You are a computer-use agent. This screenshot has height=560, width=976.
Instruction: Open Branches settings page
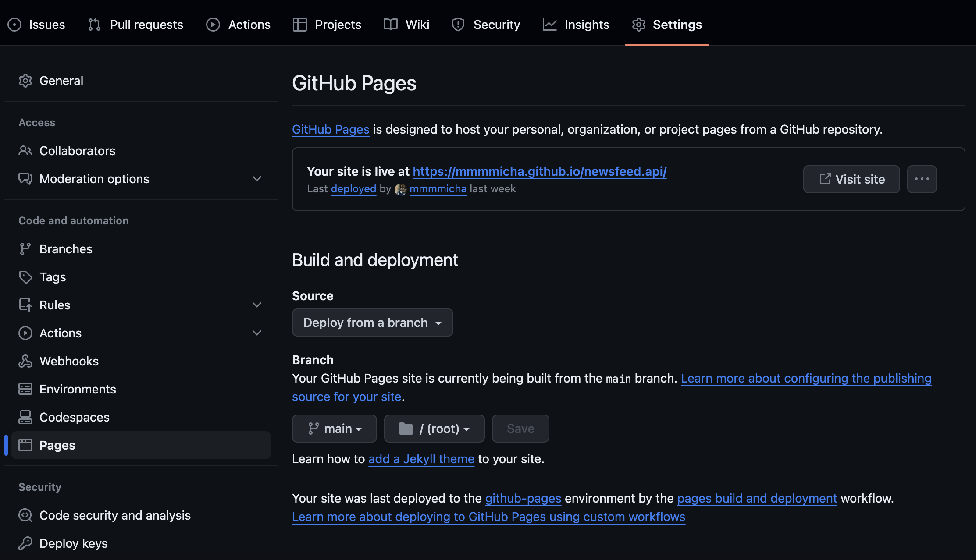141,249
